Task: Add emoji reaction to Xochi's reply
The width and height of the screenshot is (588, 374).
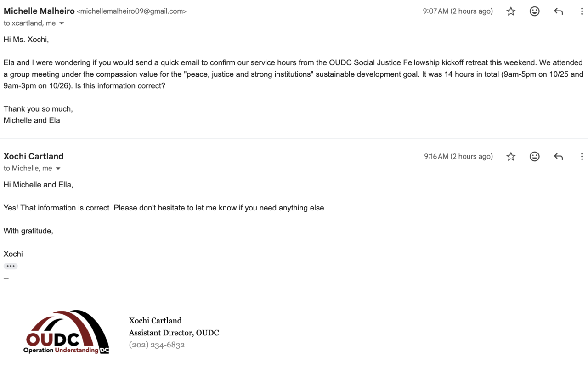Action: 535,157
